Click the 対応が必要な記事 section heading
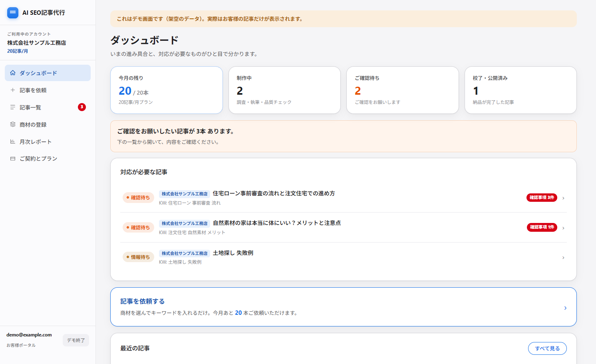596x364 pixels. click(144, 172)
